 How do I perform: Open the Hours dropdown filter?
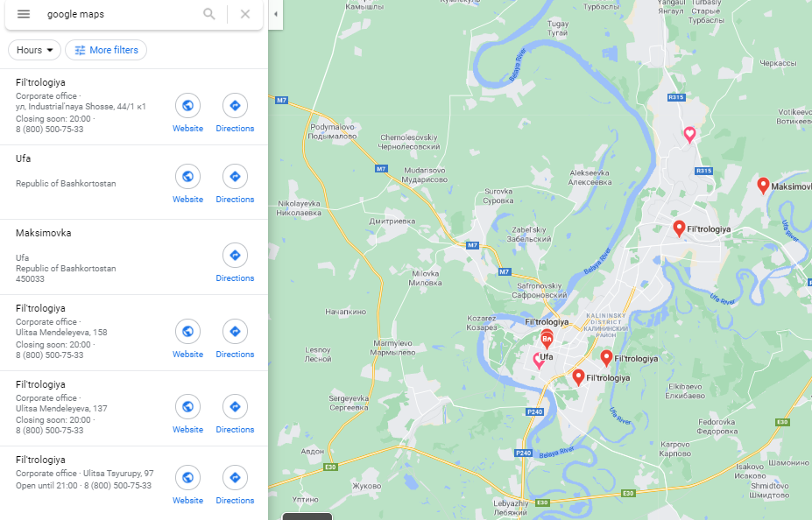click(x=35, y=50)
